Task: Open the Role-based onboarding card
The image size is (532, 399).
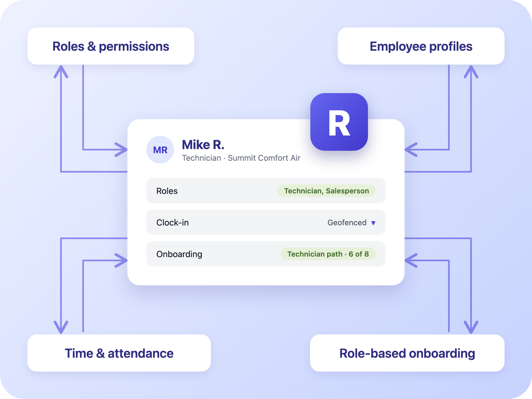Action: coord(407,353)
